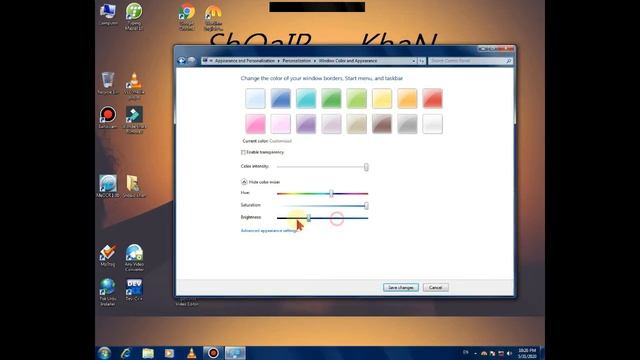Switch to Bandicam recorder in taskbar
The width and height of the screenshot is (640, 360).
213,353
